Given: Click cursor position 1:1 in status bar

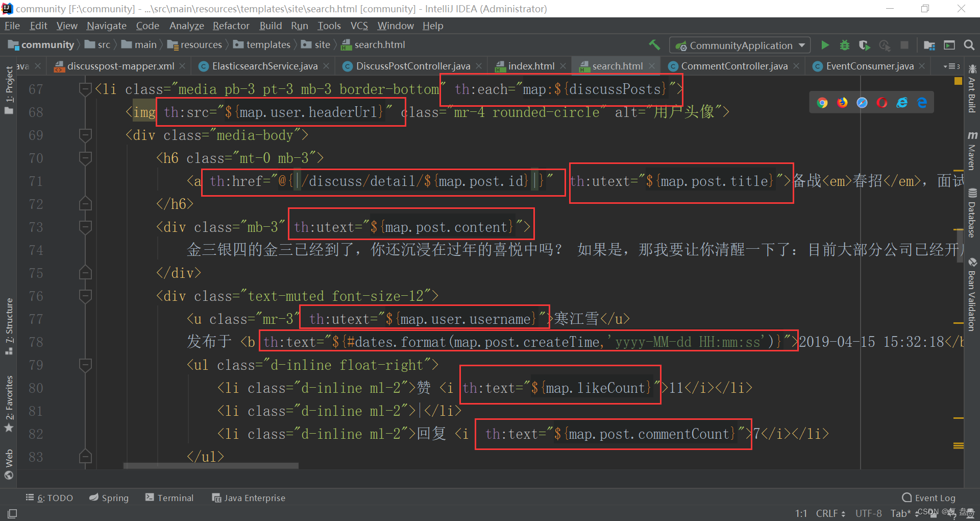Looking at the screenshot, I should (x=801, y=513).
